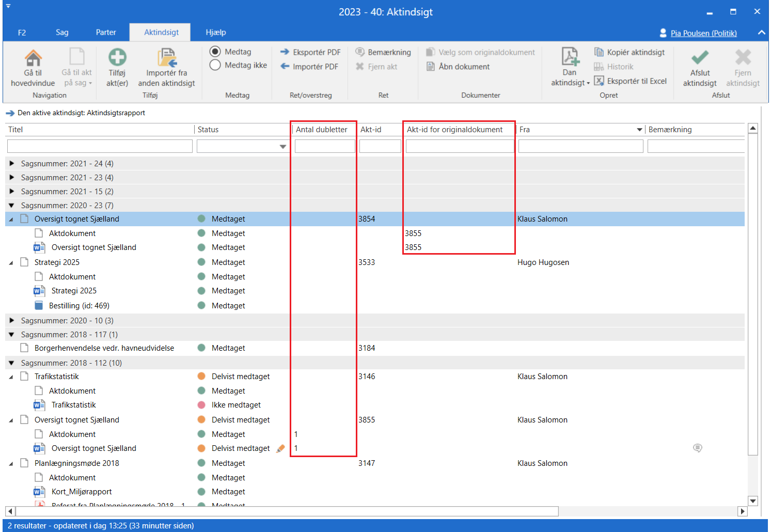Click the Klaus Salomon cell for Trafikstatistik
Screen dimensions: 771x532
542,377
